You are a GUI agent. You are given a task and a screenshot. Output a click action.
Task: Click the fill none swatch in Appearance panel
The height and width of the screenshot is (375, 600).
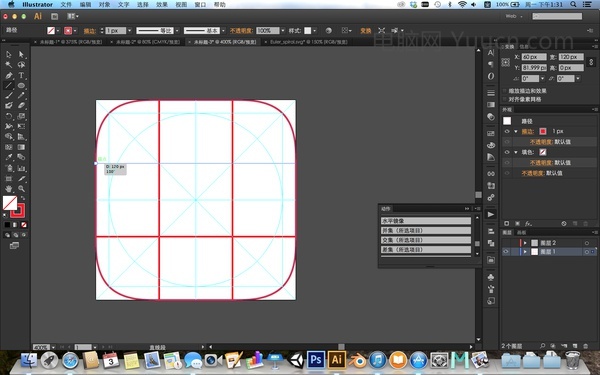click(543, 152)
